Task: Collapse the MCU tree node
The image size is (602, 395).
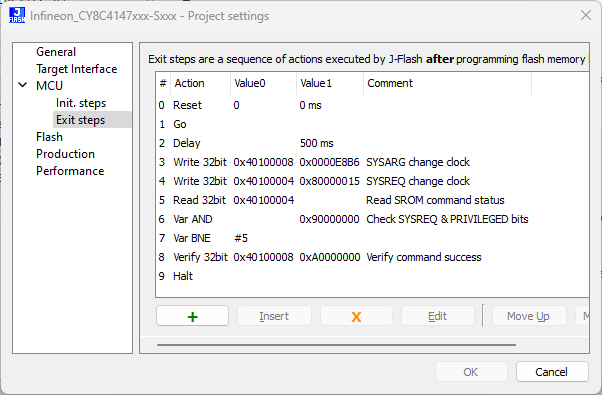Action: (23, 85)
